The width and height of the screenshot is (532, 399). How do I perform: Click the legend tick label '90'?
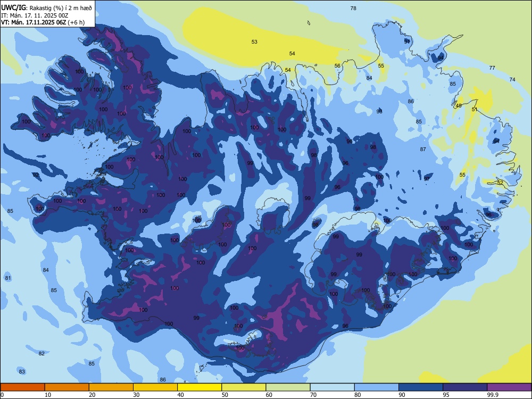pyautogui.click(x=402, y=395)
